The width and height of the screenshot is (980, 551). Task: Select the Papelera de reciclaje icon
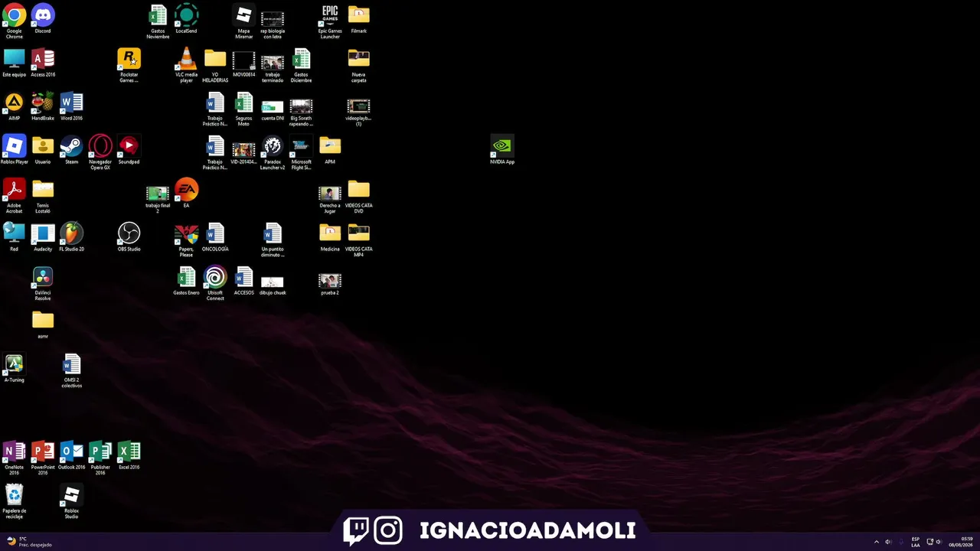tap(14, 495)
